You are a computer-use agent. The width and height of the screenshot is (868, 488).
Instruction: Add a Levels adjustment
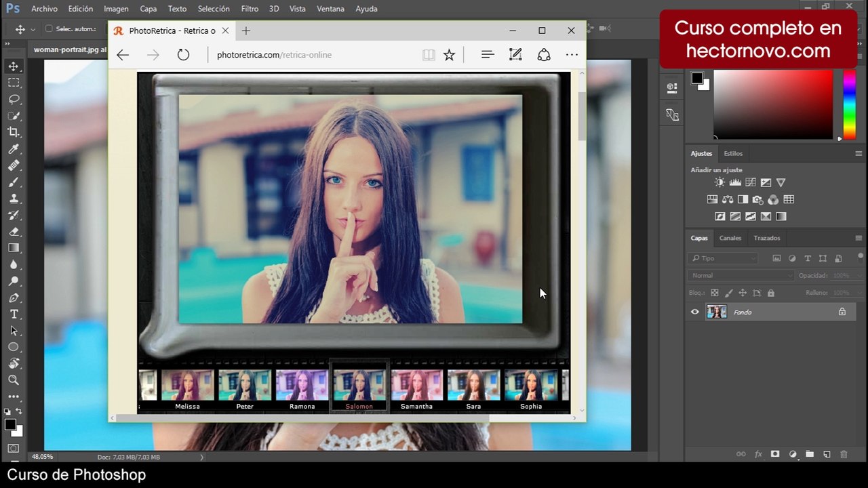(x=735, y=182)
